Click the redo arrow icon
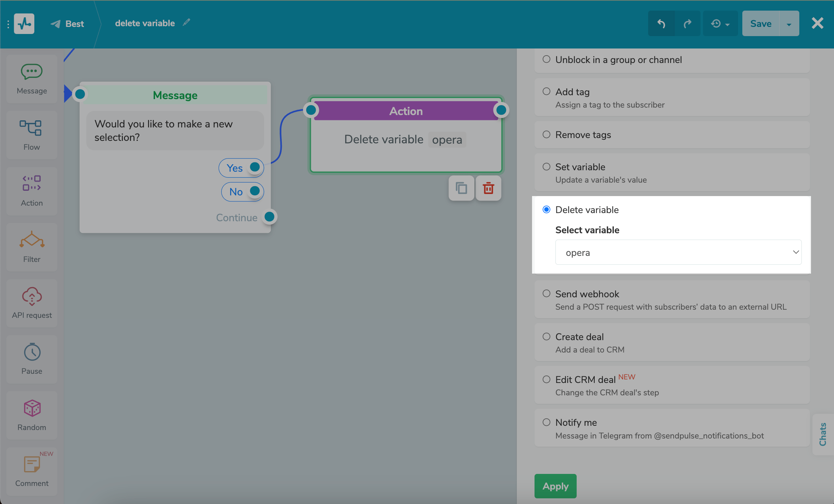The width and height of the screenshot is (834, 504). tap(687, 24)
